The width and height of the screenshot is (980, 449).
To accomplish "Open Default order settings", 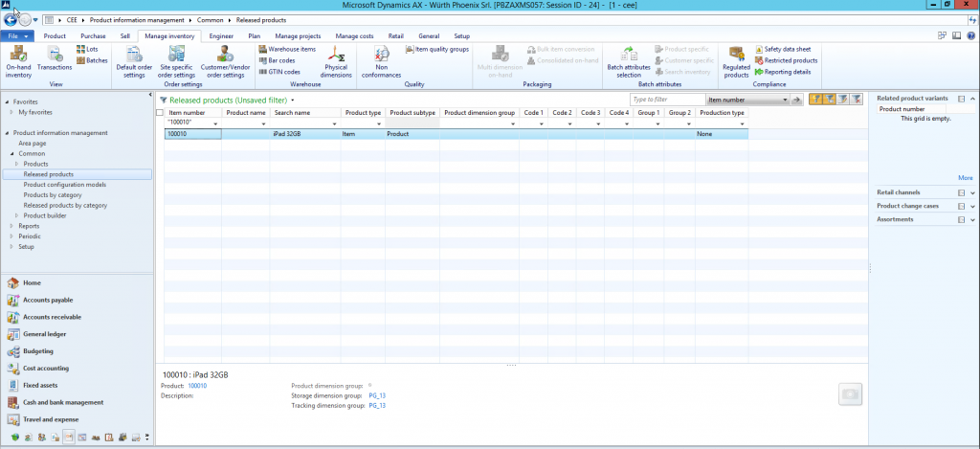I will pyautogui.click(x=134, y=62).
